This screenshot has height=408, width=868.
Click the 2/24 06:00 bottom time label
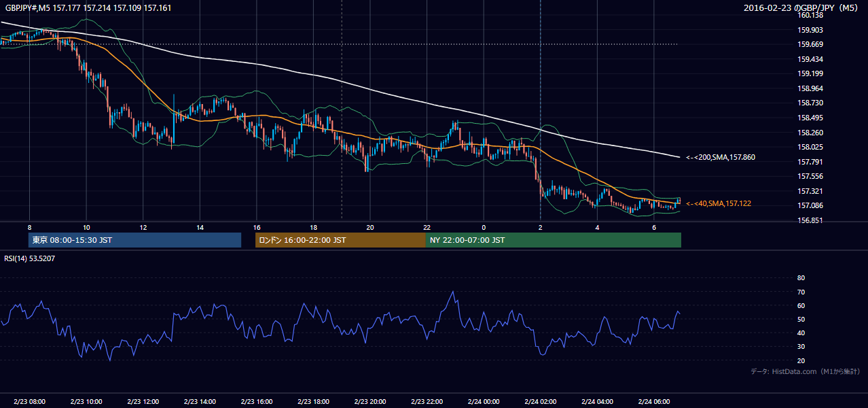coord(654,402)
